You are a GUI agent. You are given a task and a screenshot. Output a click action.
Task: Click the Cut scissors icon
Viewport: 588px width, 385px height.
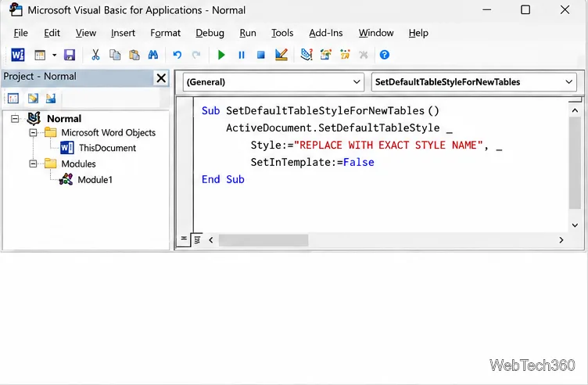pyautogui.click(x=95, y=55)
